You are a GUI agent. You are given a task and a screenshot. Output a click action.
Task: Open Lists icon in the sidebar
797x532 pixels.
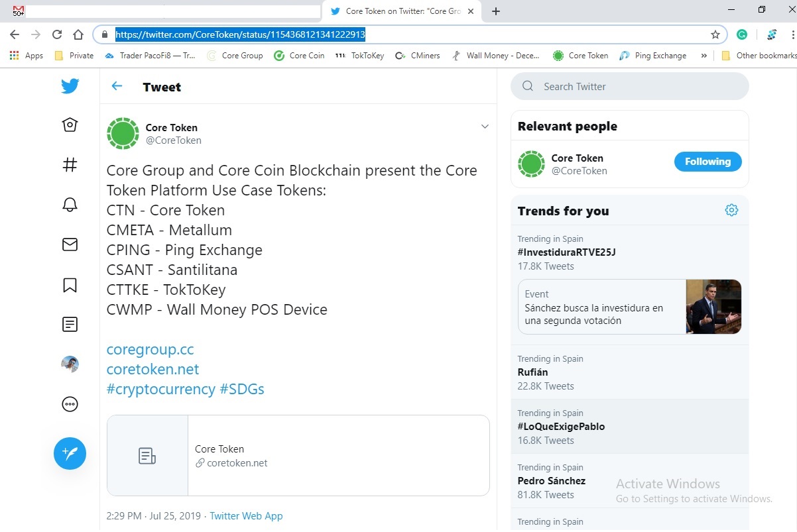pos(70,325)
